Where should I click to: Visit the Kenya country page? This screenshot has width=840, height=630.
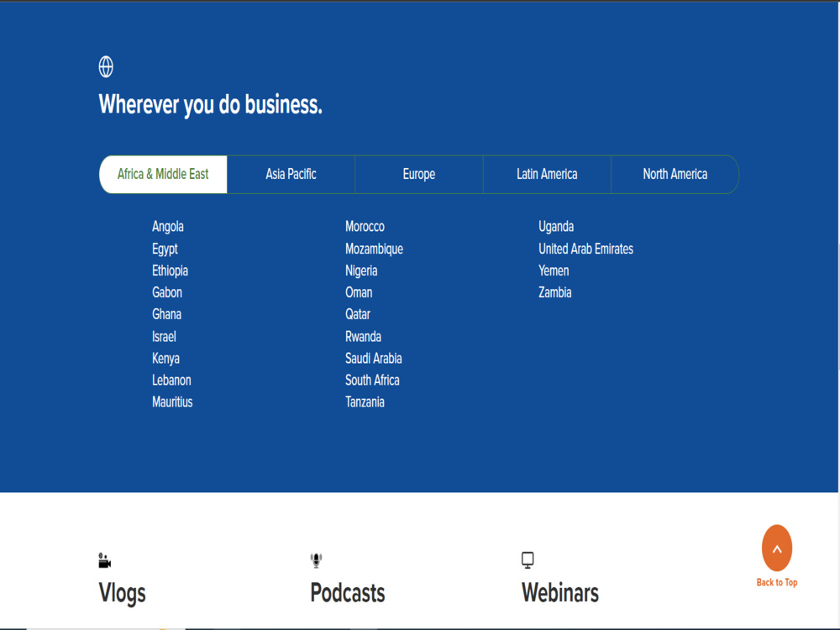click(x=165, y=359)
